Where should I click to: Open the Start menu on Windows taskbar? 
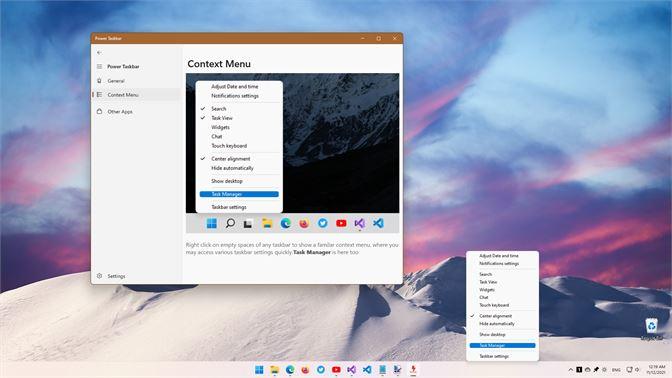pos(259,370)
